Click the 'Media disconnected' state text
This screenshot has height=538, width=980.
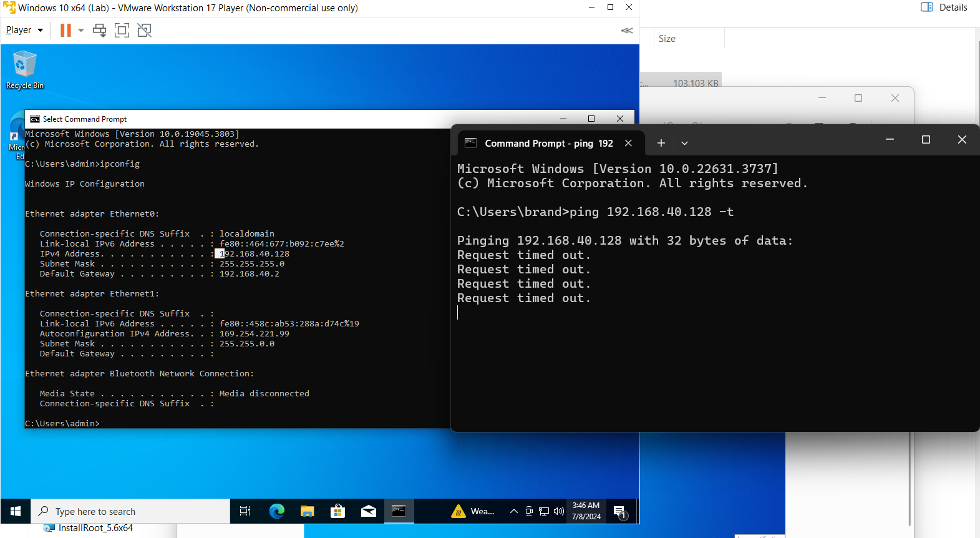point(264,394)
